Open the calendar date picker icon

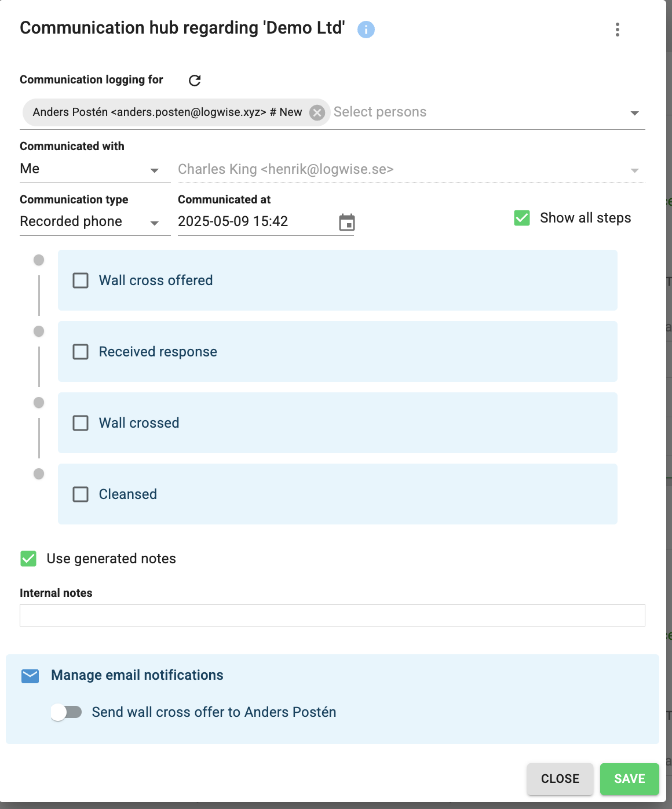point(346,222)
